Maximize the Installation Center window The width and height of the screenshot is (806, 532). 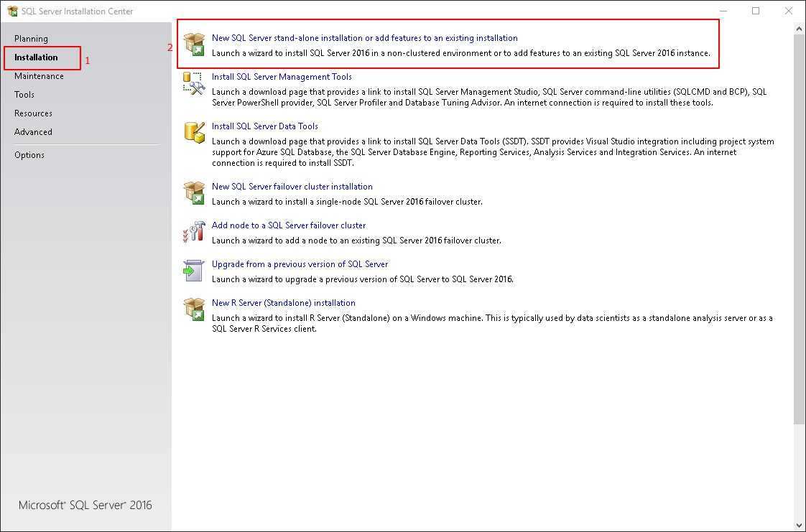[756, 11]
